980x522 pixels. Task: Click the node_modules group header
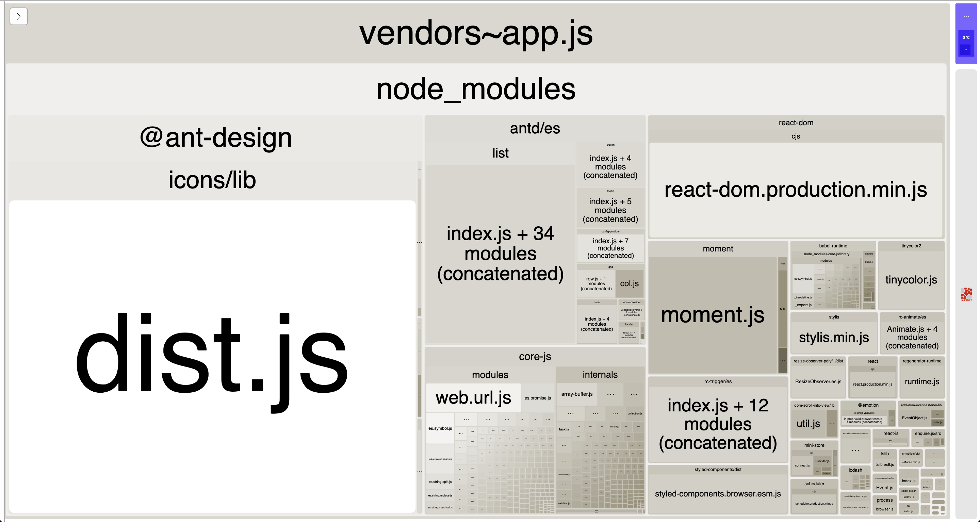click(476, 89)
